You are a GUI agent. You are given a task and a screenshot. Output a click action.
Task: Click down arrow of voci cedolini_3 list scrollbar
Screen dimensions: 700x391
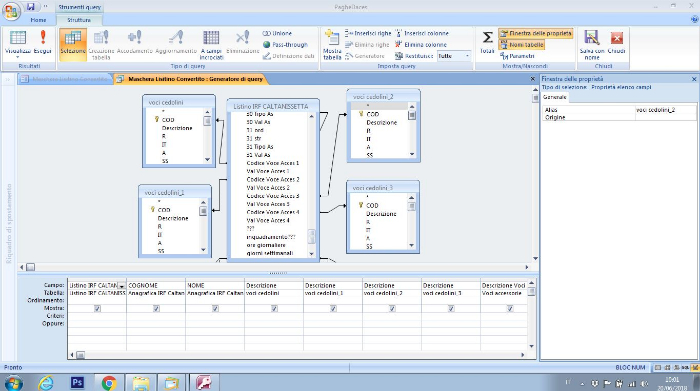(412, 245)
